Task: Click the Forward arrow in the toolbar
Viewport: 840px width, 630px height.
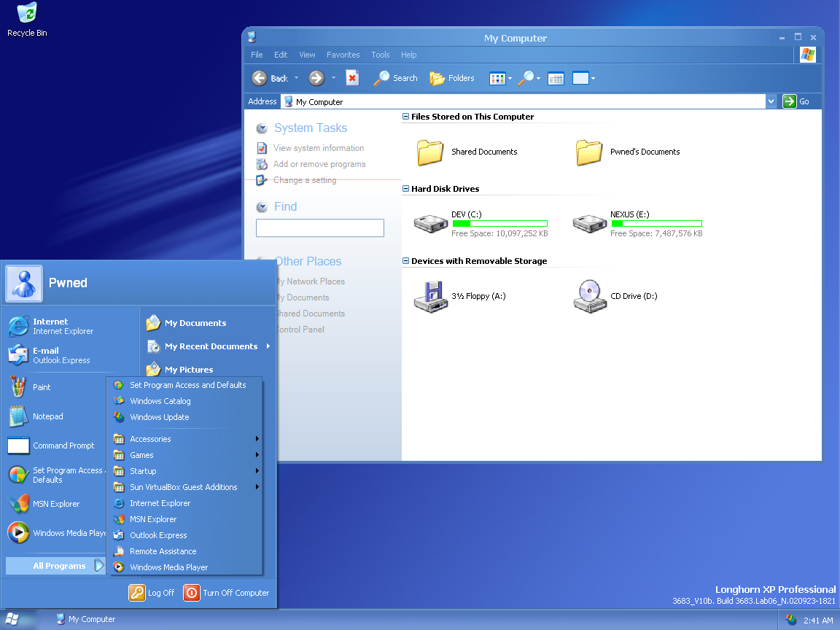Action: [x=316, y=78]
